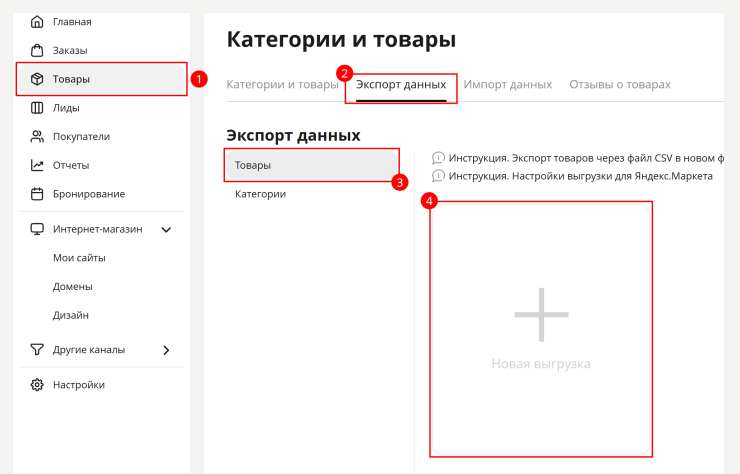Open the Настройки menu item
Viewport: 740px width, 474px height.
point(101,385)
